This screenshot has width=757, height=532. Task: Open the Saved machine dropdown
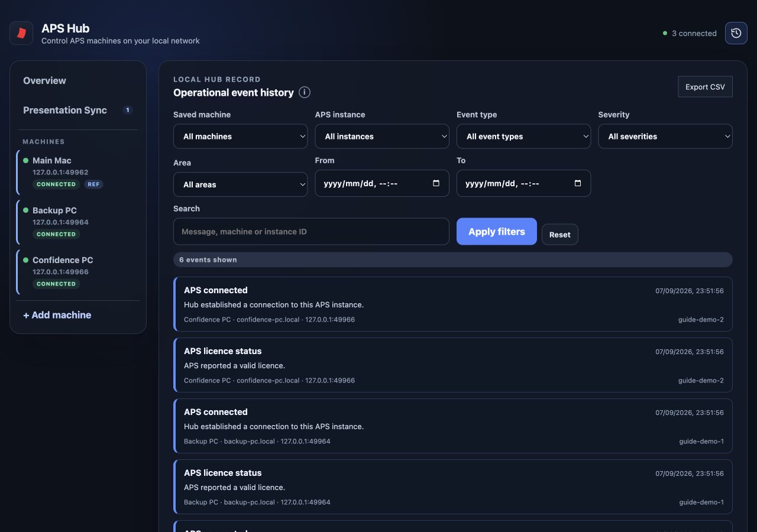coord(240,136)
